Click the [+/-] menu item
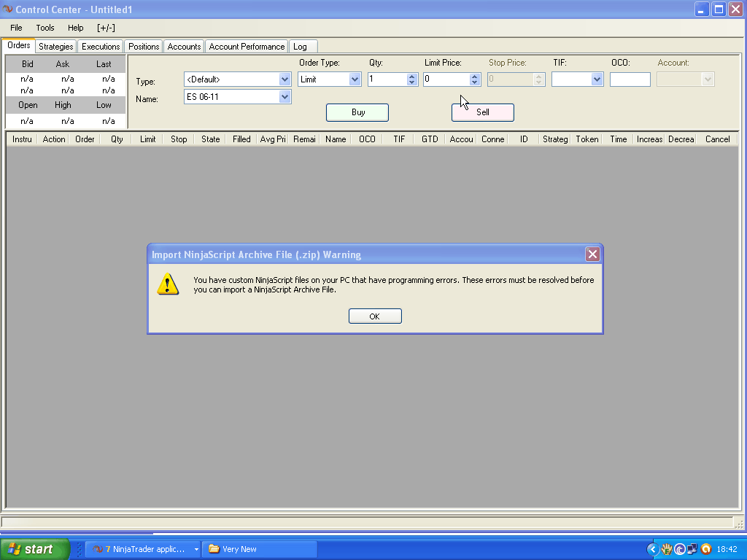This screenshot has width=747, height=560. click(106, 28)
